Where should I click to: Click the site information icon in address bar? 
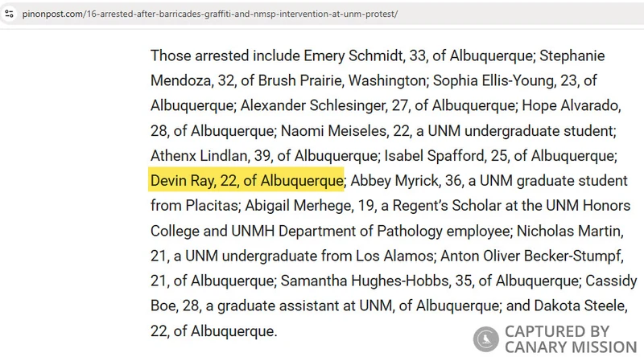pos(8,14)
